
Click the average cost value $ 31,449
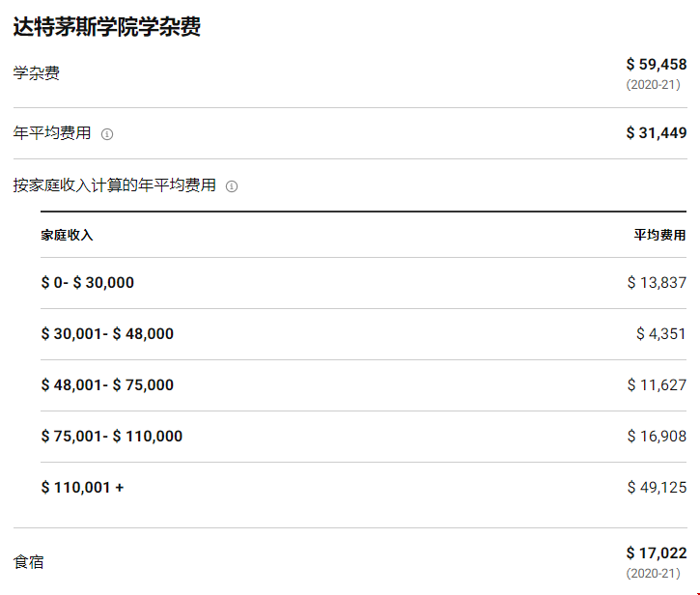tap(657, 132)
